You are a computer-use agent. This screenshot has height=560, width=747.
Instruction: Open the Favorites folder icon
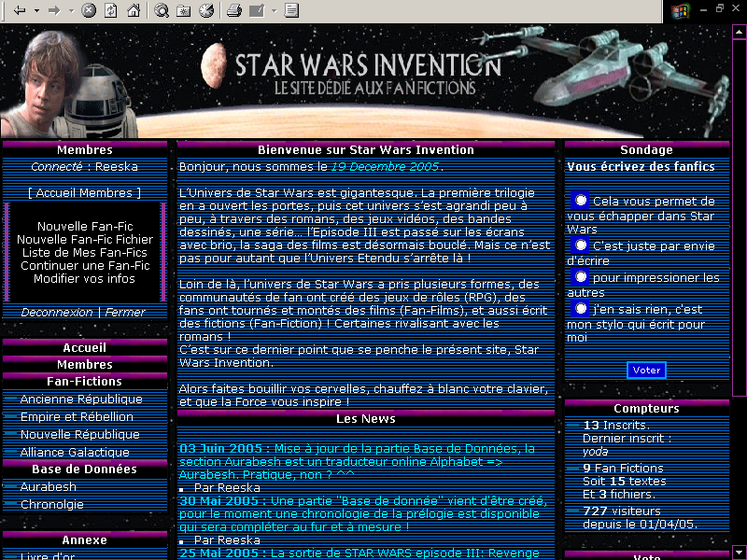184,10
